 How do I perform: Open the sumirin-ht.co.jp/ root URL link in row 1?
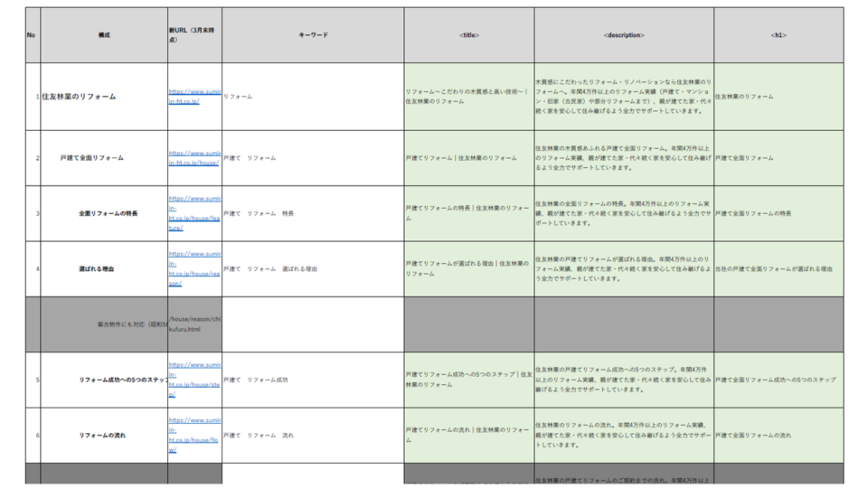click(194, 97)
